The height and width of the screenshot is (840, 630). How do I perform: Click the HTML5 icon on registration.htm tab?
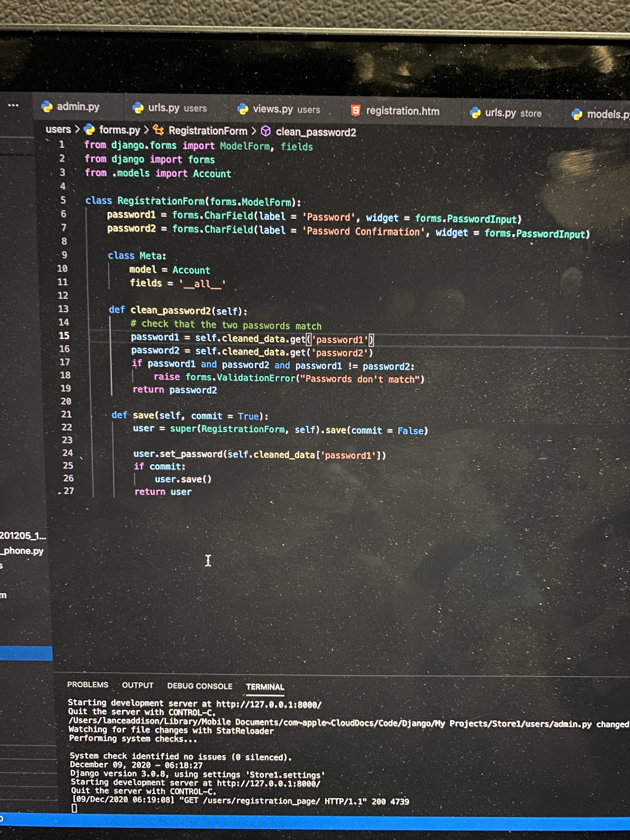point(355,111)
